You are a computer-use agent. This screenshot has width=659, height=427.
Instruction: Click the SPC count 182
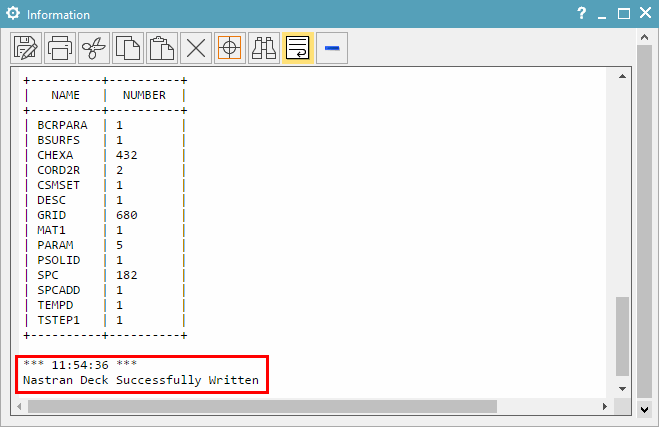tap(127, 275)
